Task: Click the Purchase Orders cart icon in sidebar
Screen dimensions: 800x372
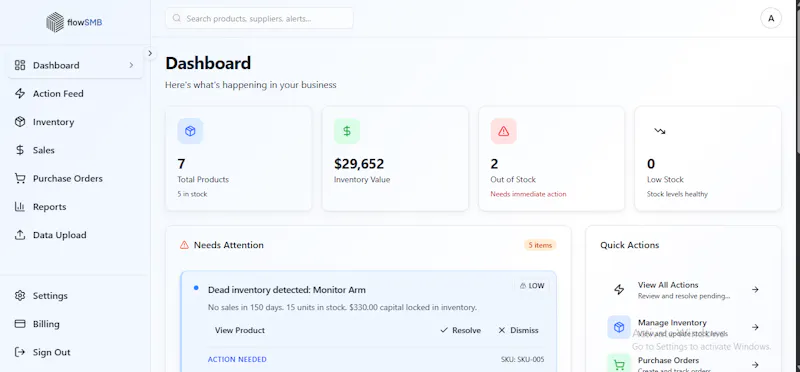Action: coord(20,179)
